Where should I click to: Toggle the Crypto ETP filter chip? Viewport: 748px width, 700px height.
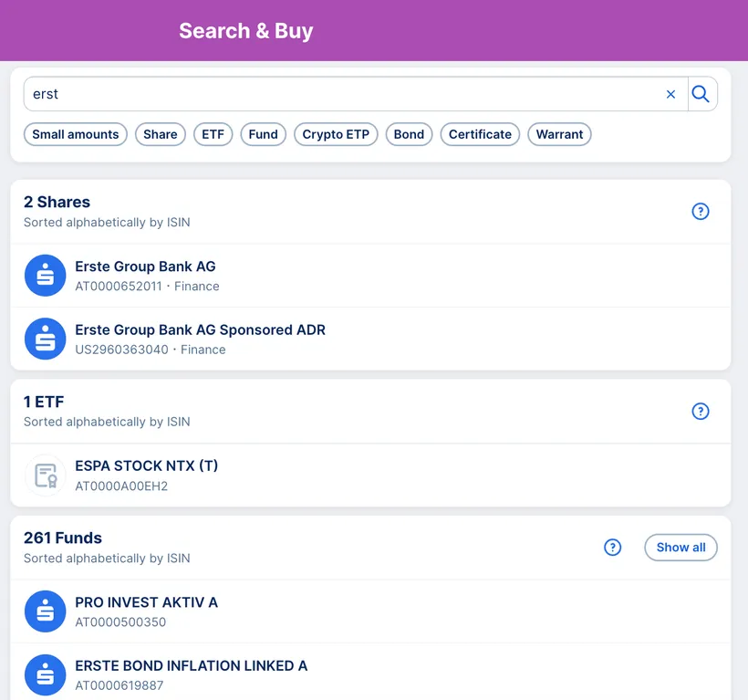pos(336,134)
